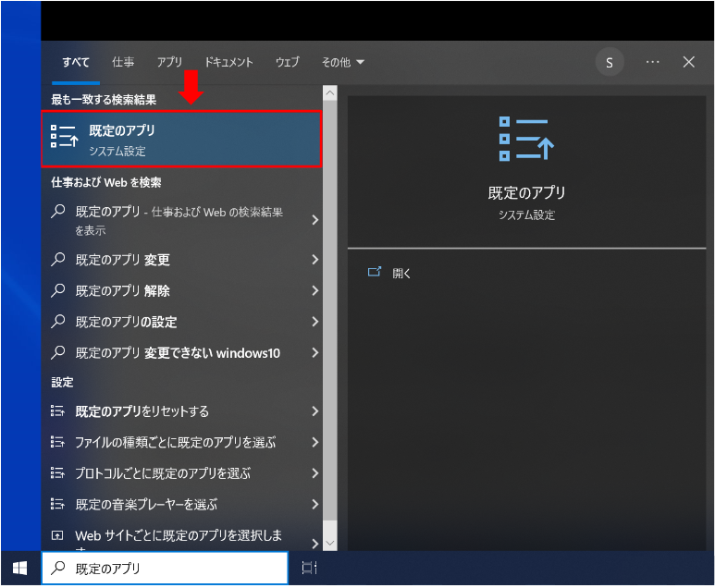This screenshot has height=588, width=715.
Task: Click the Windows Start button
Action: pos(20,568)
